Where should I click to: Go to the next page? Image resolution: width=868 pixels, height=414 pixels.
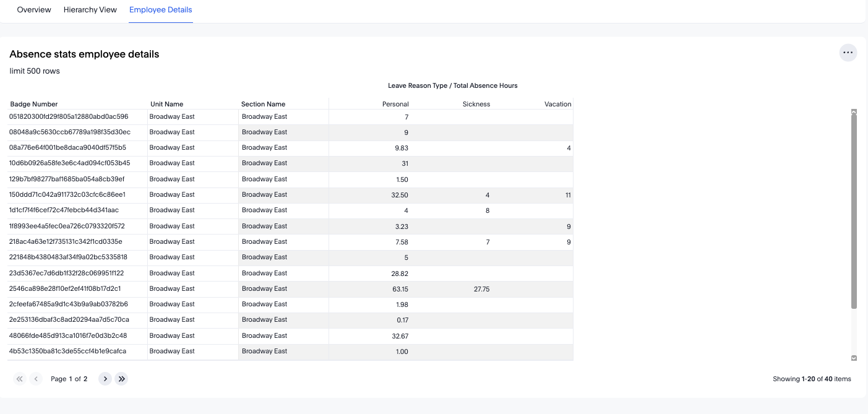(105, 379)
